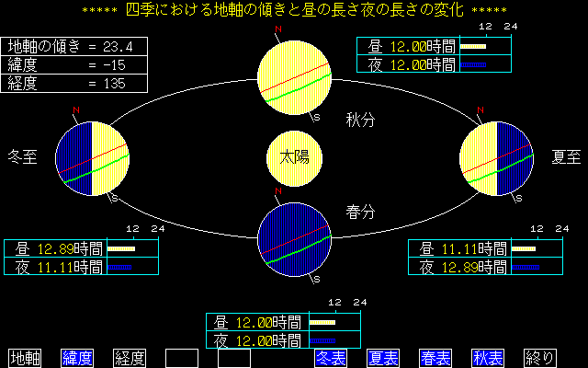This screenshot has height=368, width=588.
Task: Select the Earth globe at 春分 position
Action: [294, 237]
